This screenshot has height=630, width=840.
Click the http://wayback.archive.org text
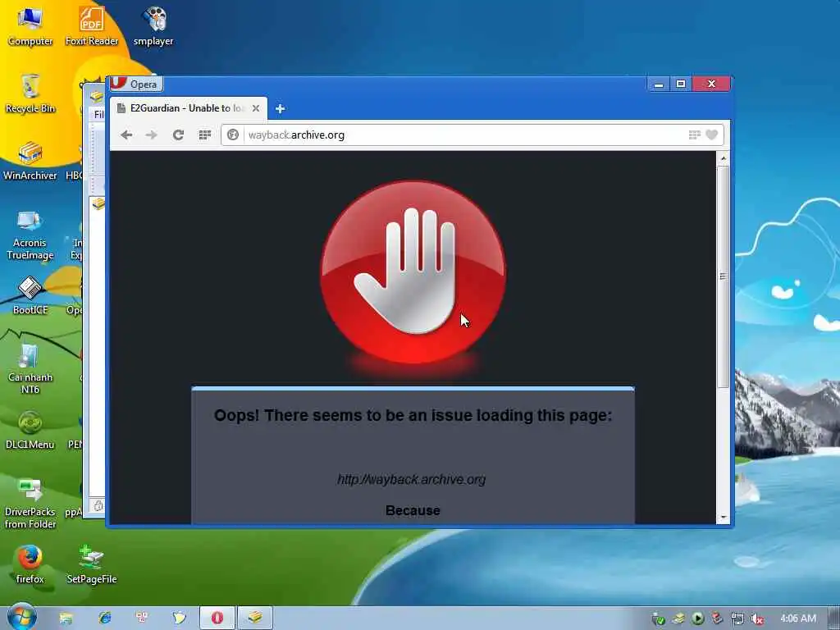(x=412, y=479)
